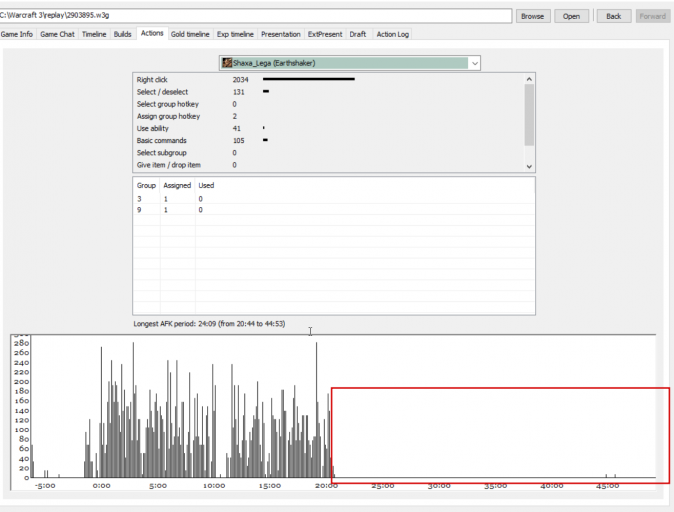The width and height of the screenshot is (674, 512).
Task: Open the Gold timeline tab
Action: (x=190, y=34)
